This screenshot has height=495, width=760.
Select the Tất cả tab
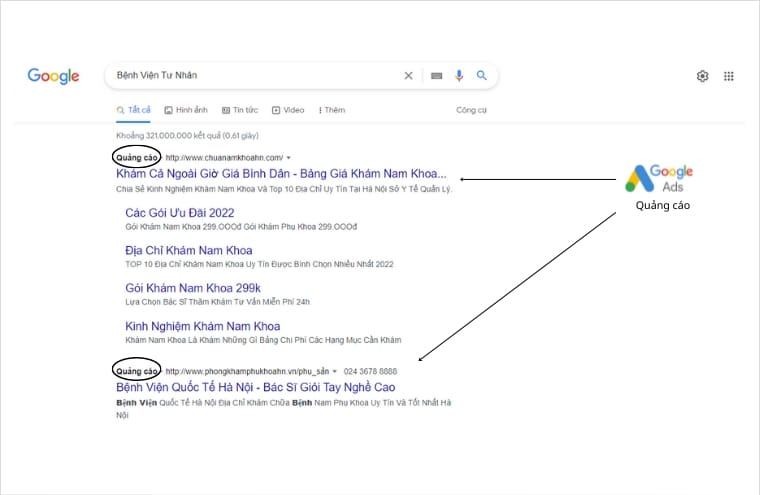(134, 110)
